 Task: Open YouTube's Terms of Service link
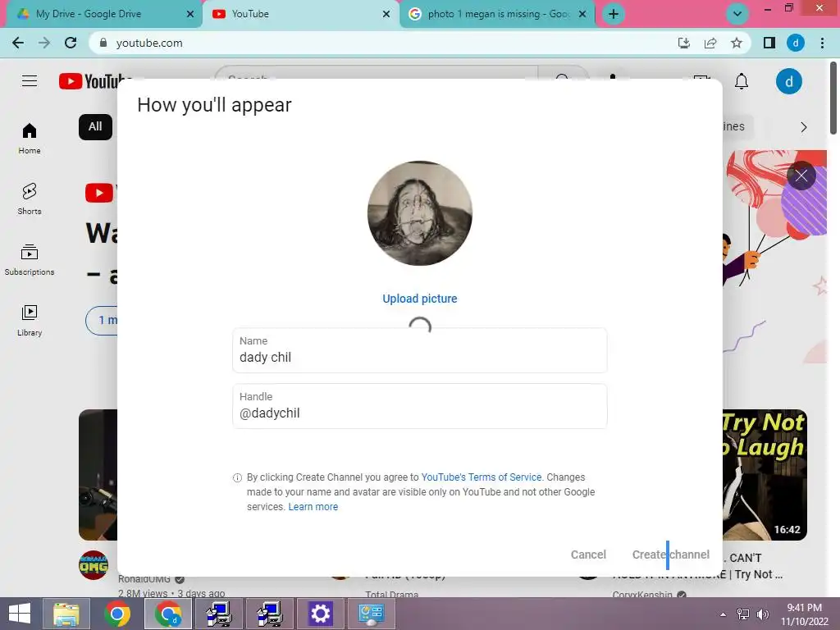pos(482,477)
